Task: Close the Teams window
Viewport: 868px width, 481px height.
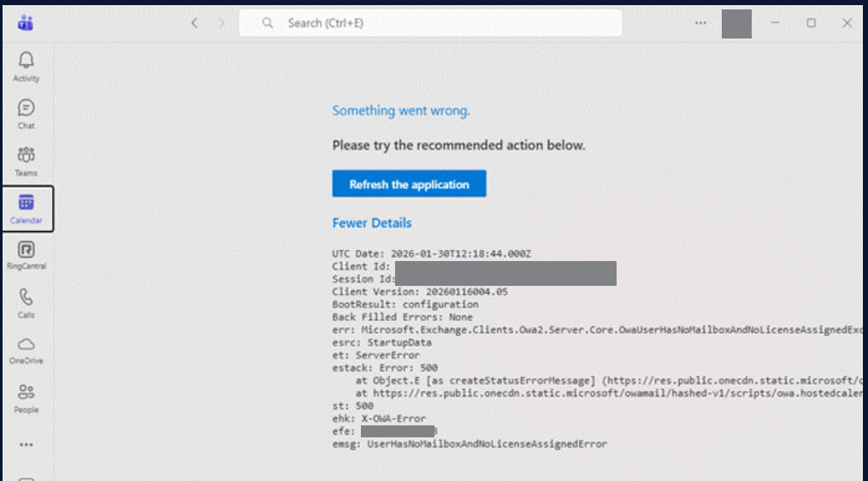Action: (847, 23)
